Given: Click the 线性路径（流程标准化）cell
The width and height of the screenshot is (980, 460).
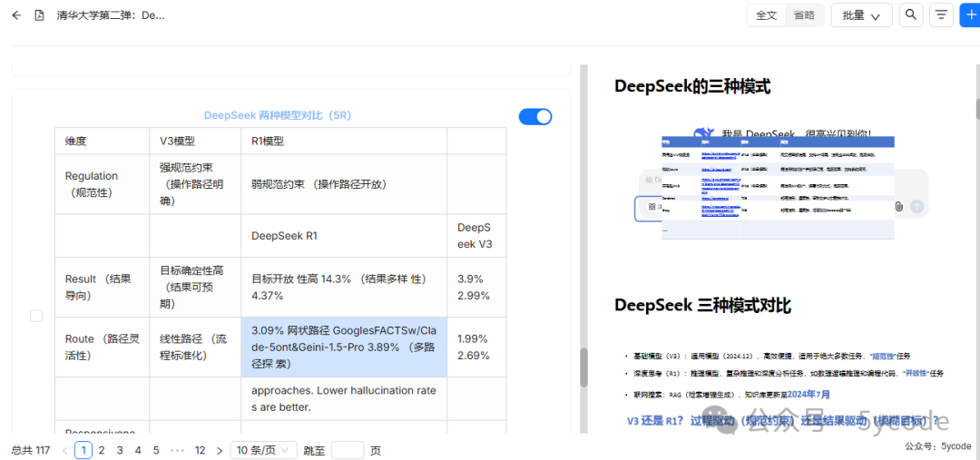Looking at the screenshot, I should pyautogui.click(x=195, y=347).
